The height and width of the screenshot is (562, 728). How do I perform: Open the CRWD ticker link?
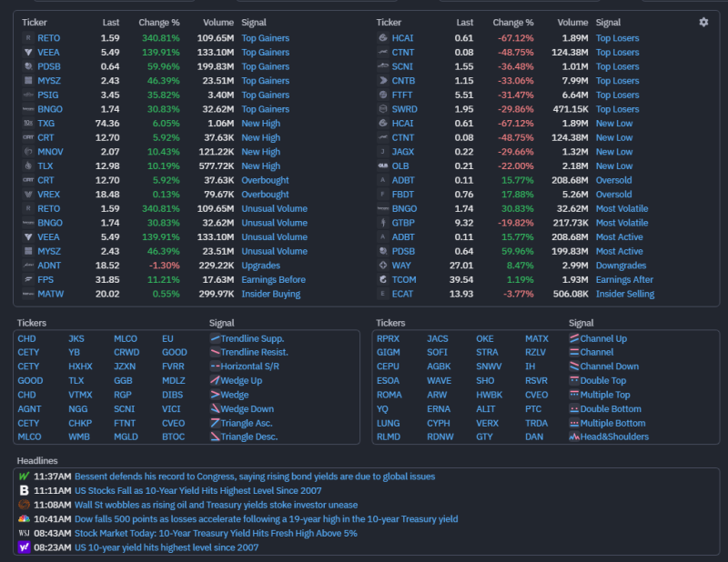pos(126,352)
